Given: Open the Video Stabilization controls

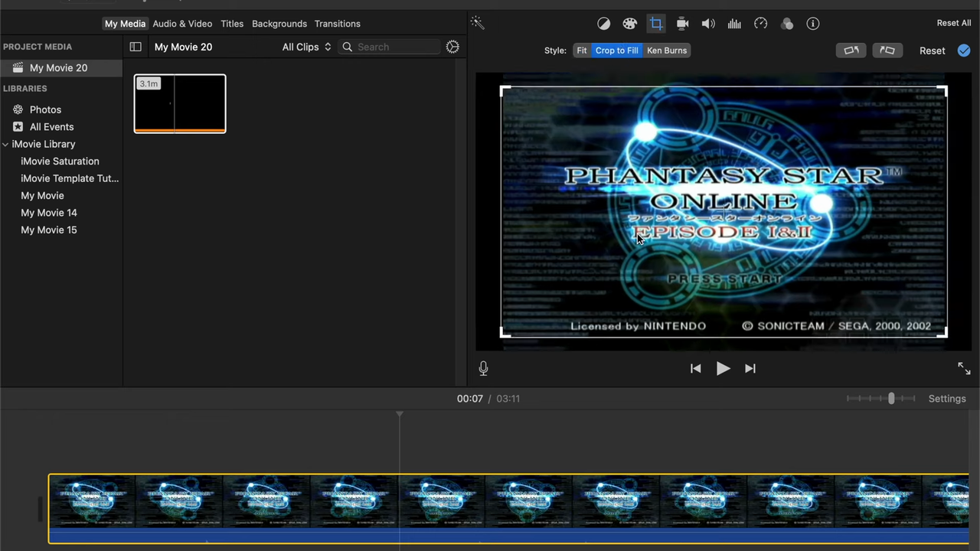Looking at the screenshot, I should (682, 24).
